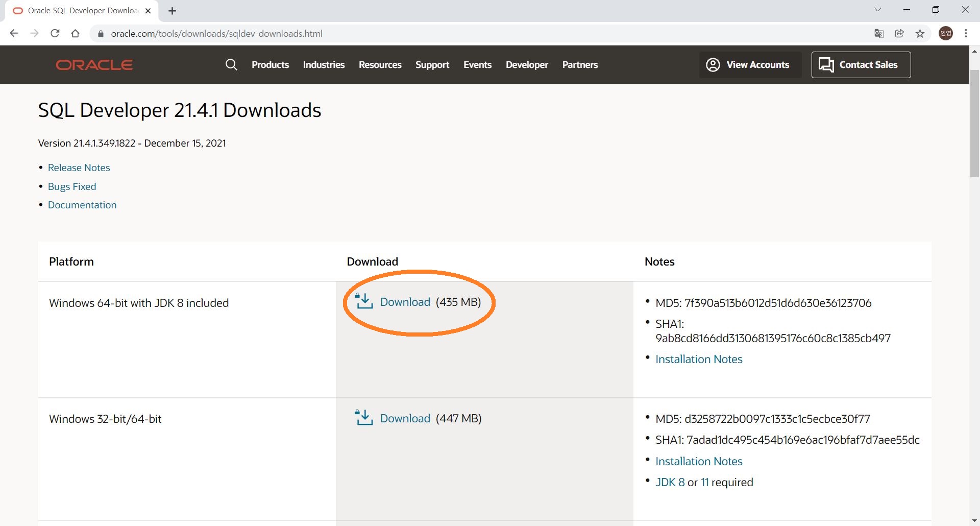Click the share page icon
Image resolution: width=980 pixels, height=526 pixels.
[899, 33]
